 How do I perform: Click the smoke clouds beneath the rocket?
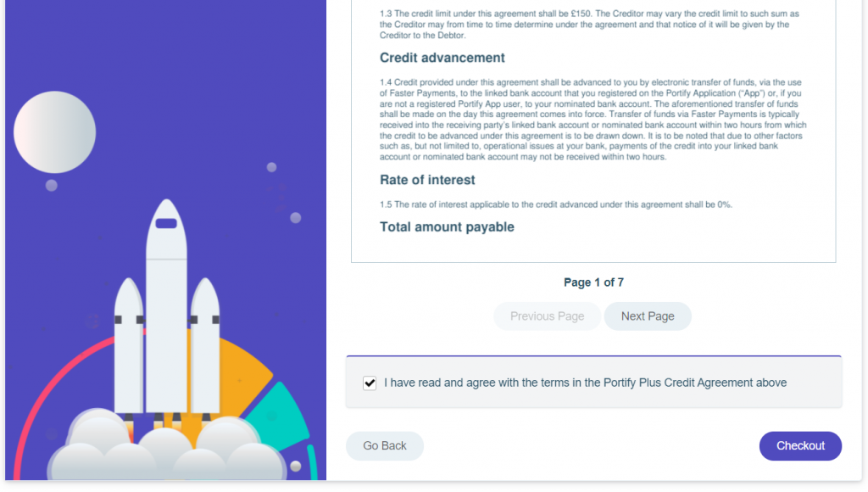pyautogui.click(x=166, y=446)
